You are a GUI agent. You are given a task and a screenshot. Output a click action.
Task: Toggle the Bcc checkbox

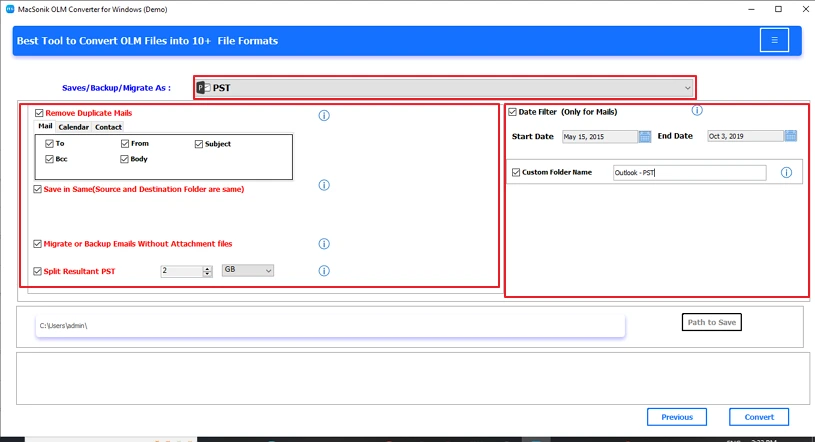click(x=49, y=159)
